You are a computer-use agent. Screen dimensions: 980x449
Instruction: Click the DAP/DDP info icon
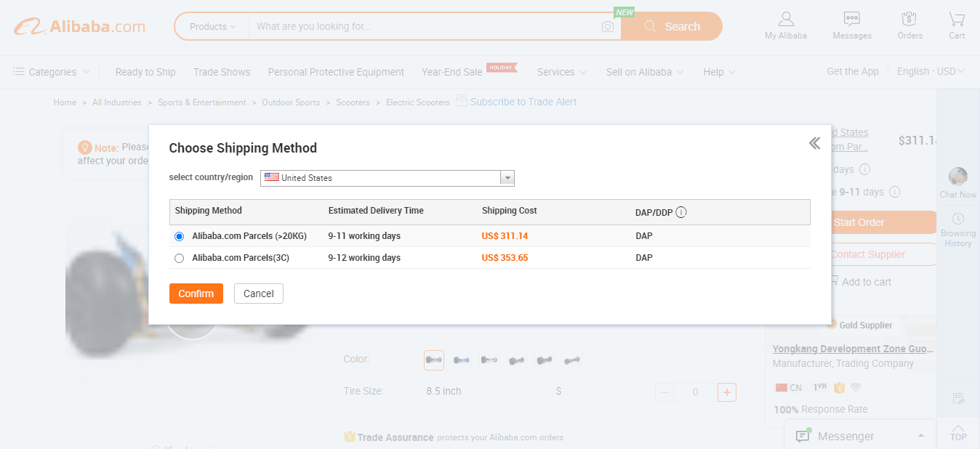(681, 213)
